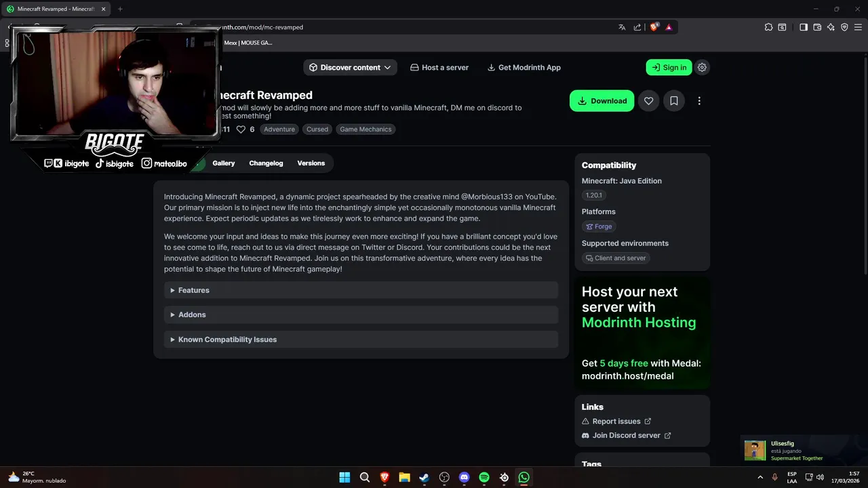868x488 pixels.
Task: Click the Forge platform chip
Action: click(599, 226)
